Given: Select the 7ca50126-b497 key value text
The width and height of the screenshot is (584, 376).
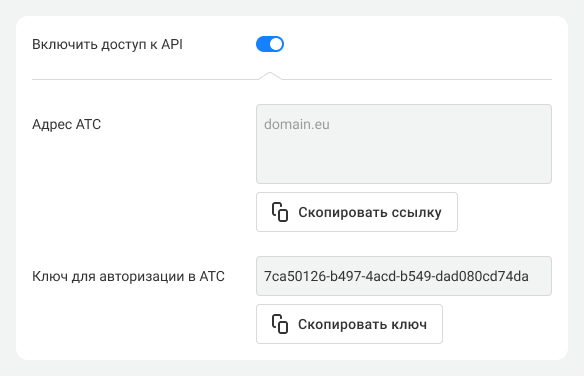Looking at the screenshot, I should 396,276.
